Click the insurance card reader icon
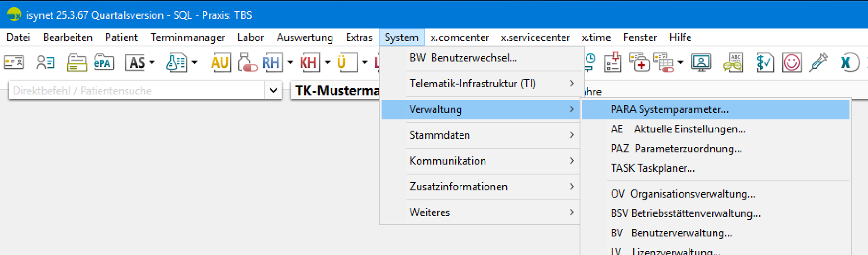The height and width of the screenshot is (255, 868). (x=14, y=62)
